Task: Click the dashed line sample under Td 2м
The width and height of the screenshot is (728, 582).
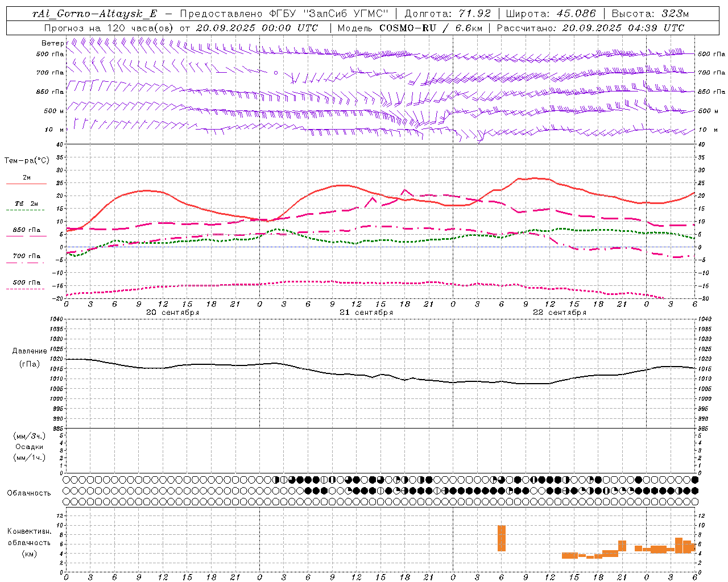Action: [26, 210]
